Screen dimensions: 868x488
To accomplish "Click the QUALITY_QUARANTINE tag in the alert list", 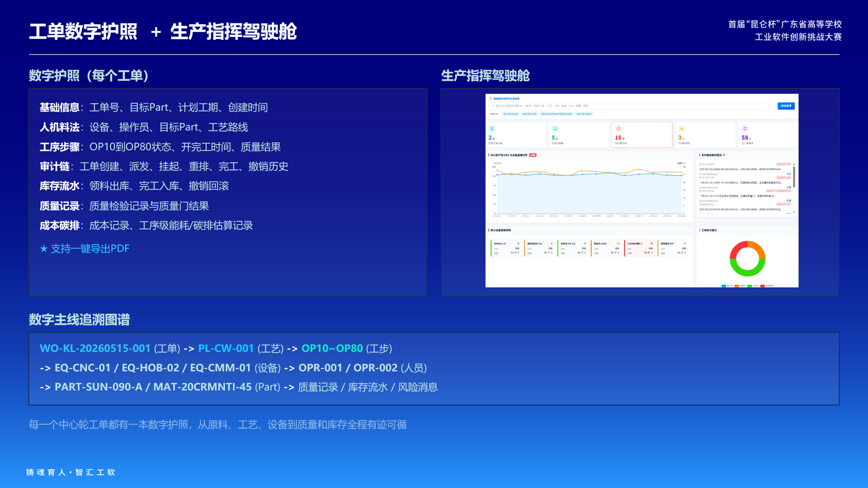I will [x=779, y=191].
